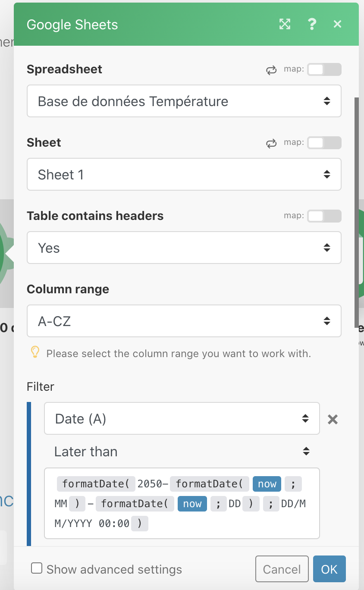Click the first now variable pill
This screenshot has width=364, height=590.
tap(267, 484)
